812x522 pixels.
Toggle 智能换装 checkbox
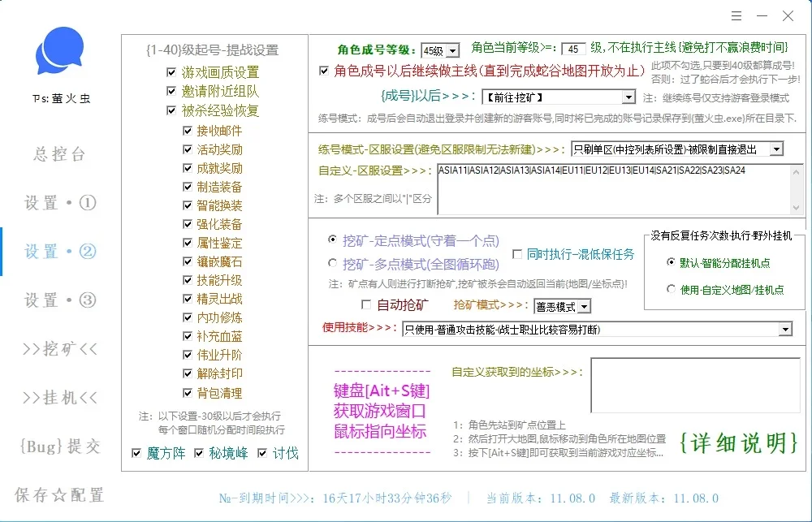[188, 205]
